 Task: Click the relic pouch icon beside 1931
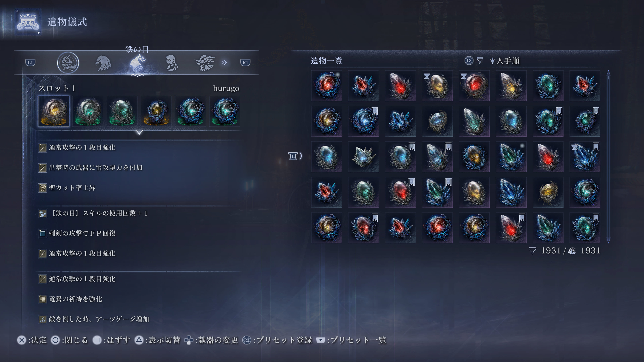[x=572, y=251]
